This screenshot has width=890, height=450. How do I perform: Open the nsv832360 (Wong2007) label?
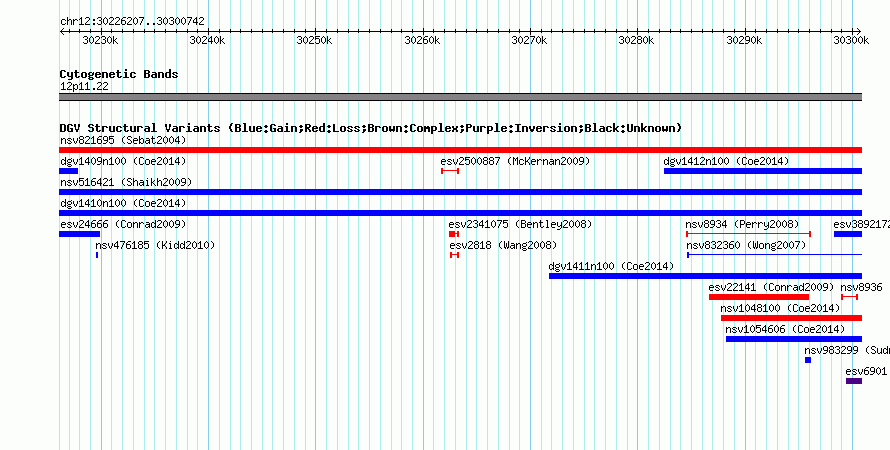click(746, 245)
